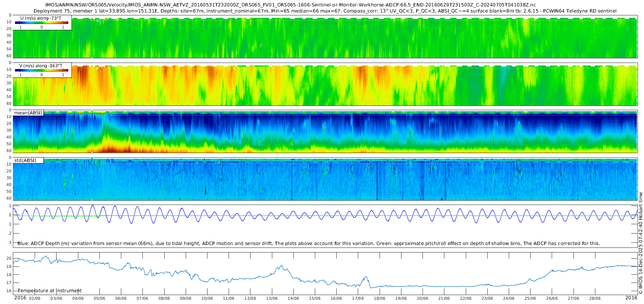The width and height of the screenshot is (644, 304).
Task: Click the right-hand 2016 year label
Action: coord(631,298)
